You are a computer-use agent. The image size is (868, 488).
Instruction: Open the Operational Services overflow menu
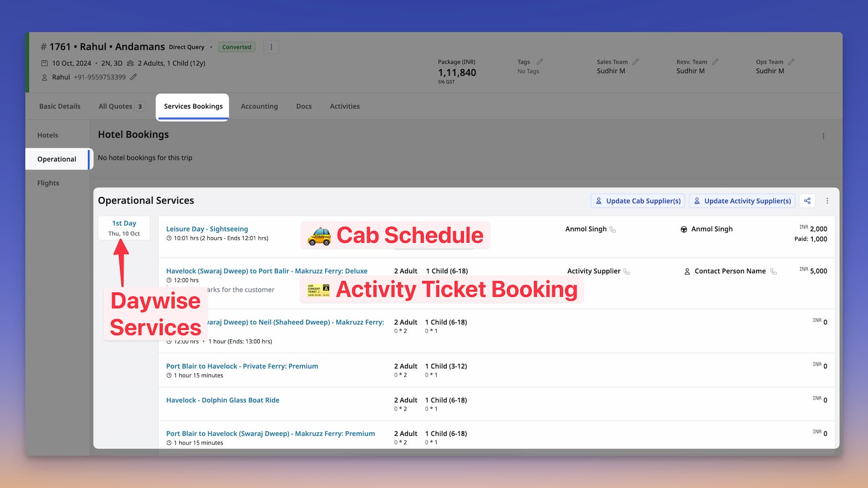coord(827,201)
